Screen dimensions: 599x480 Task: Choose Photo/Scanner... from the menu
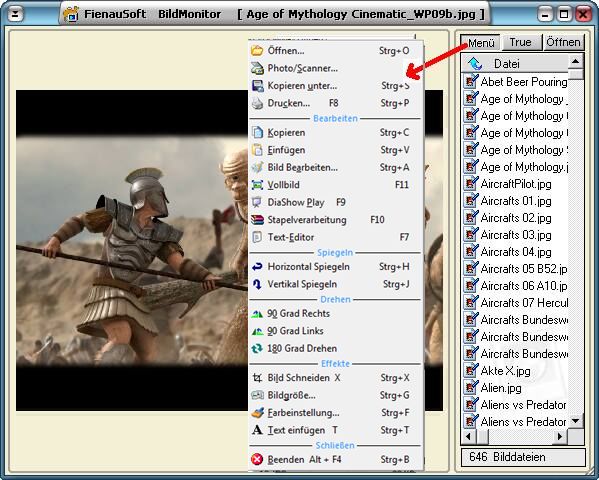(335, 68)
